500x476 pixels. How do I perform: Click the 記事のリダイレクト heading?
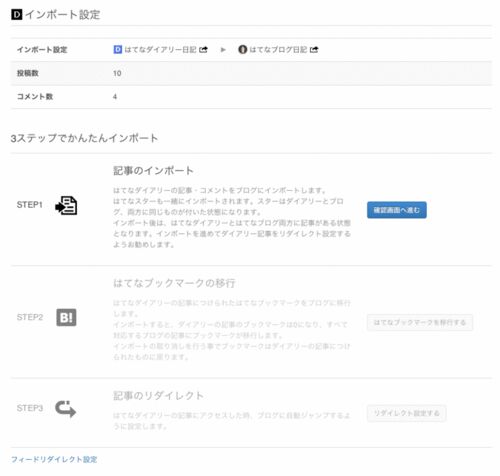pyautogui.click(x=158, y=396)
